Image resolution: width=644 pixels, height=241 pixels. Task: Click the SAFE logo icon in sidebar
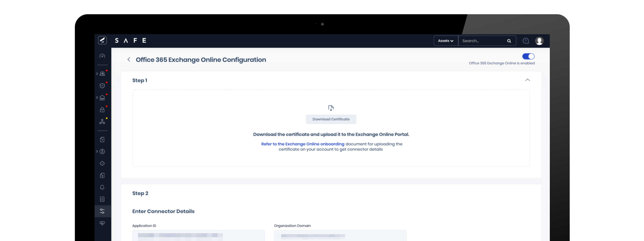click(x=102, y=40)
